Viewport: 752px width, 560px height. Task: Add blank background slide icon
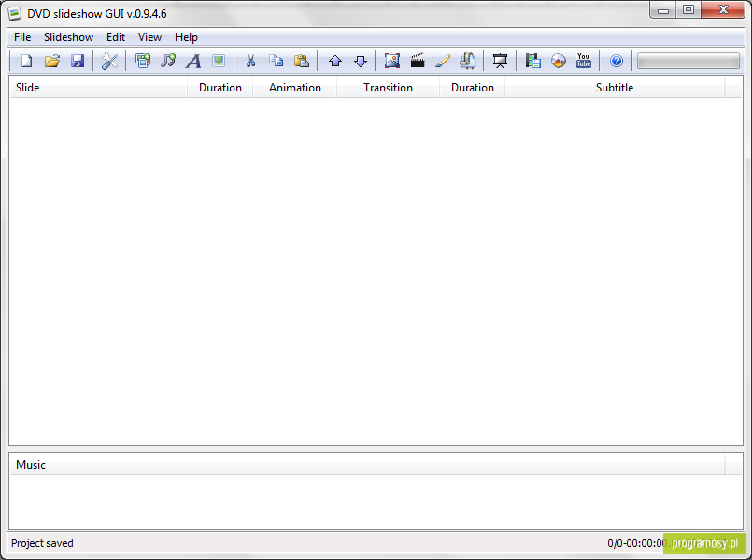pyautogui.click(x=219, y=61)
